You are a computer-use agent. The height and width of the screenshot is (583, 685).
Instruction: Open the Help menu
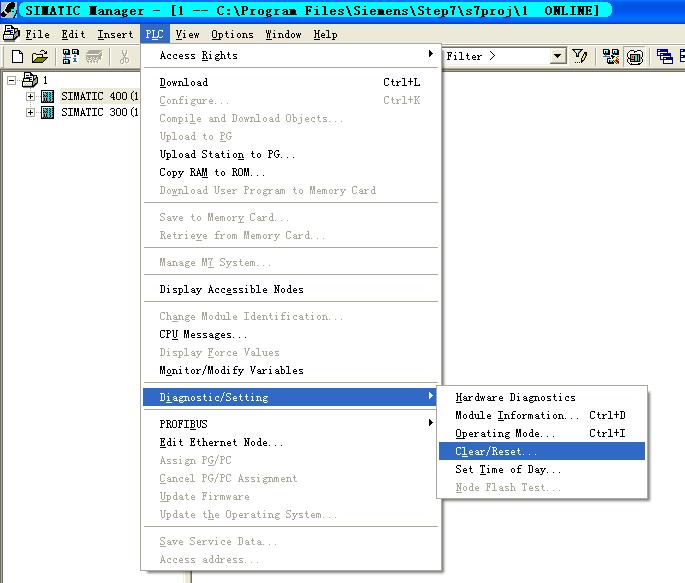tap(325, 34)
